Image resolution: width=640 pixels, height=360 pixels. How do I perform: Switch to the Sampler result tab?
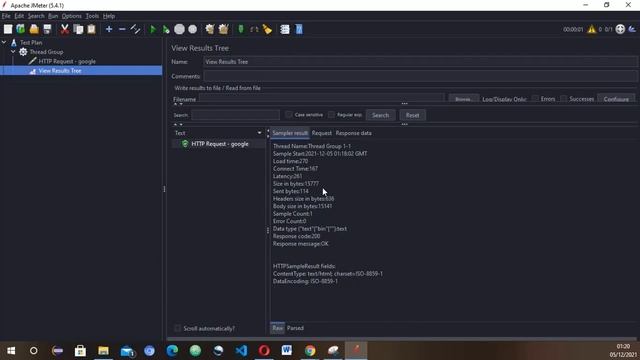[x=290, y=133]
